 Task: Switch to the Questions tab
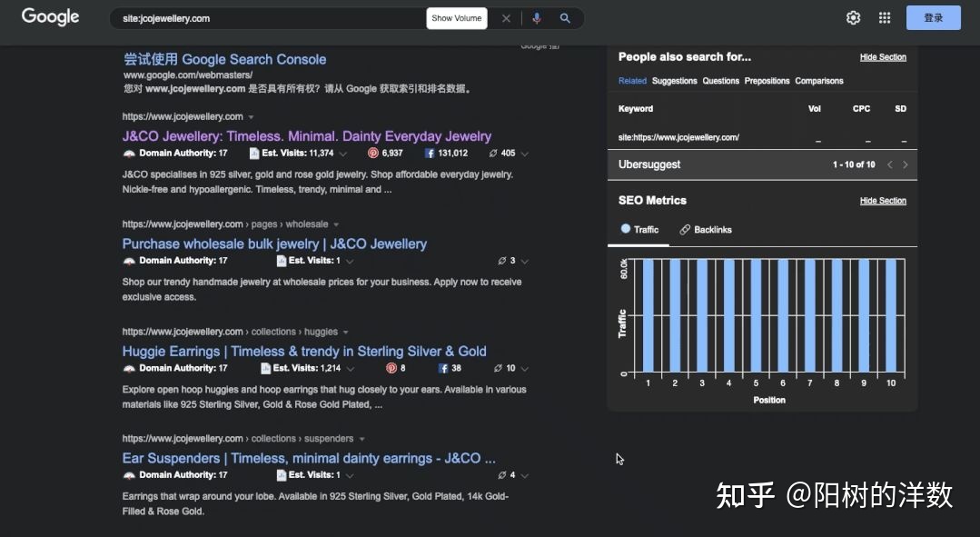[720, 81]
